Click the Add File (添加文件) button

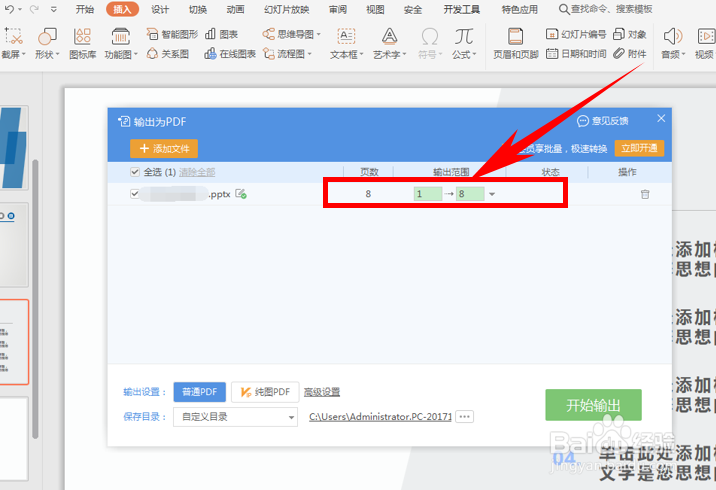(x=164, y=148)
